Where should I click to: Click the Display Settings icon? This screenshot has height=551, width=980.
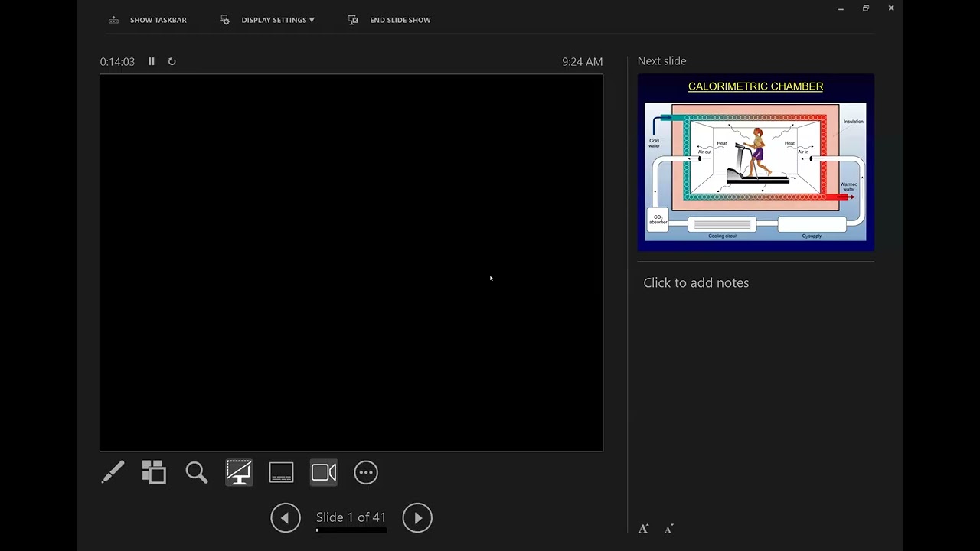pos(224,20)
